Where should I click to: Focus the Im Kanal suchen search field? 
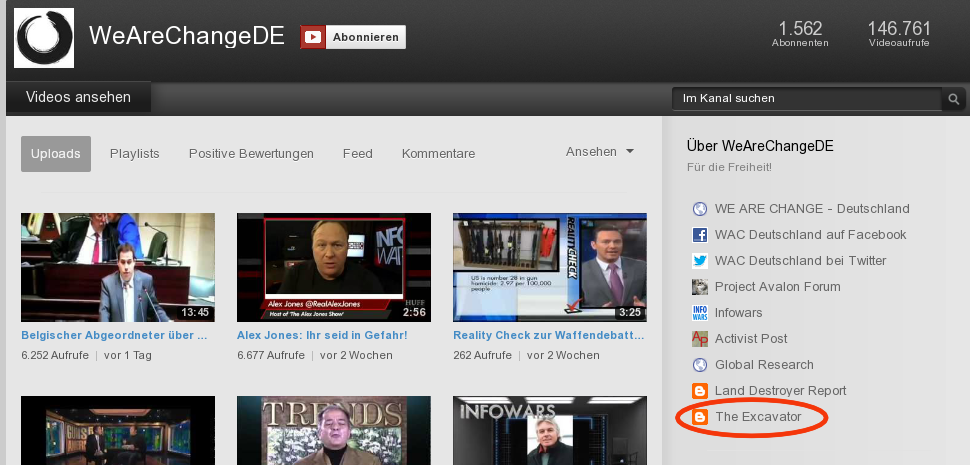tap(807, 98)
